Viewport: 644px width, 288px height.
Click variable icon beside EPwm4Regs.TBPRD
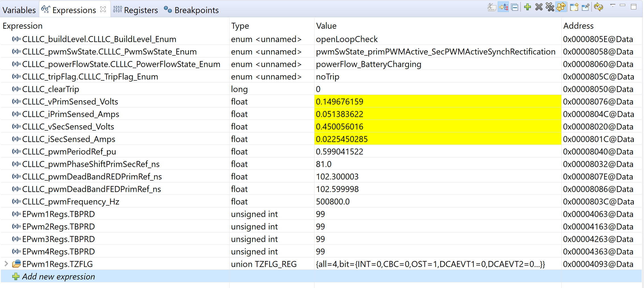coord(16,251)
